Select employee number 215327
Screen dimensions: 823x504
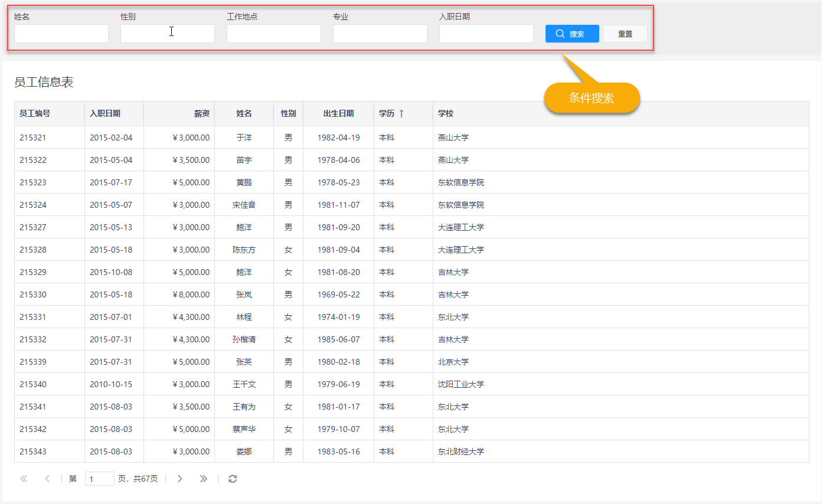(33, 227)
